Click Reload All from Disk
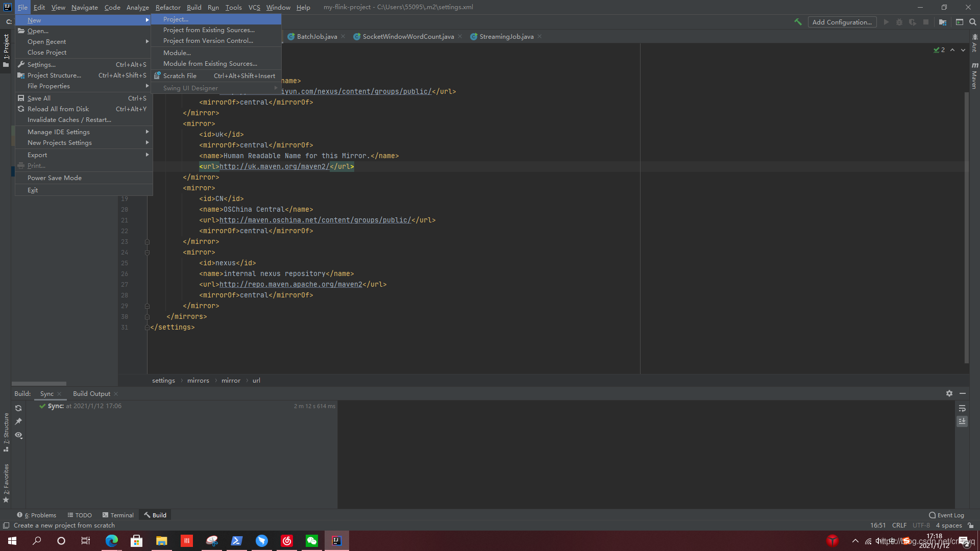This screenshot has height=551, width=980. click(84, 109)
